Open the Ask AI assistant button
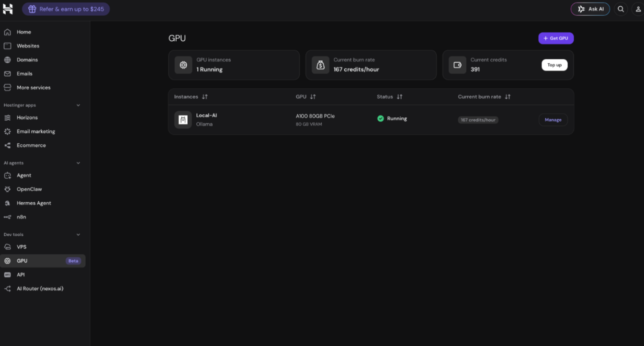 click(590, 9)
